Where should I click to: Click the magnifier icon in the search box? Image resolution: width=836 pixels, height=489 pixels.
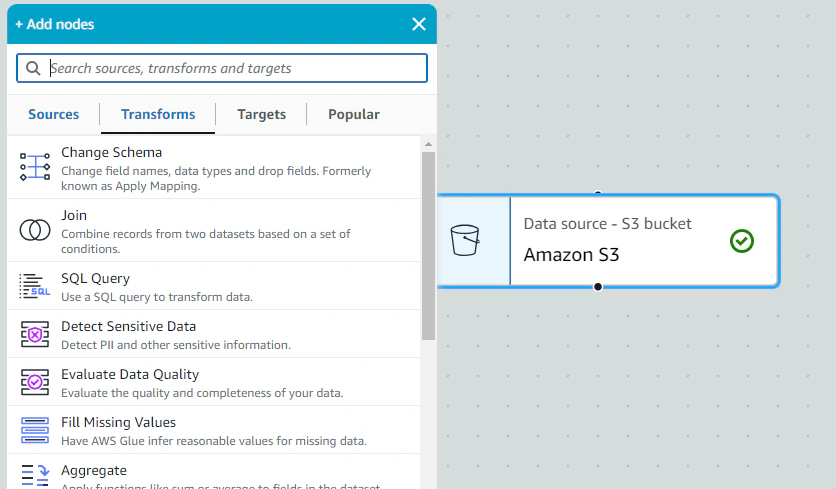[x=33, y=68]
